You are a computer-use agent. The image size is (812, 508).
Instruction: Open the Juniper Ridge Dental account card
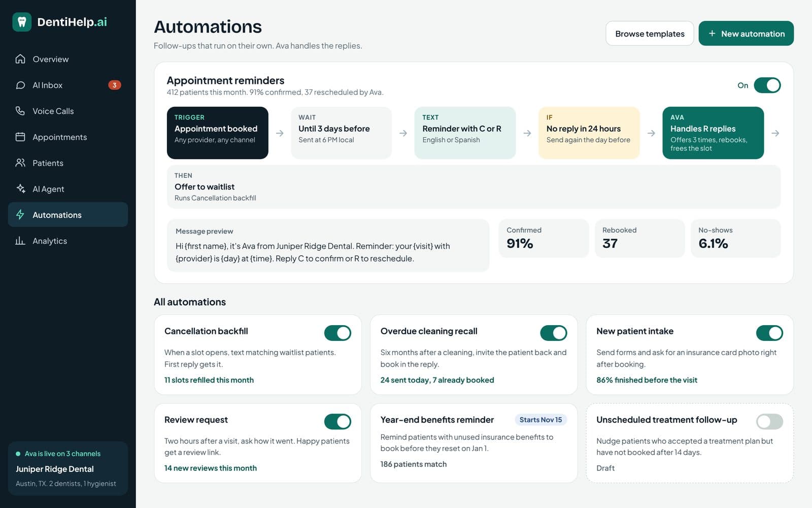click(68, 468)
